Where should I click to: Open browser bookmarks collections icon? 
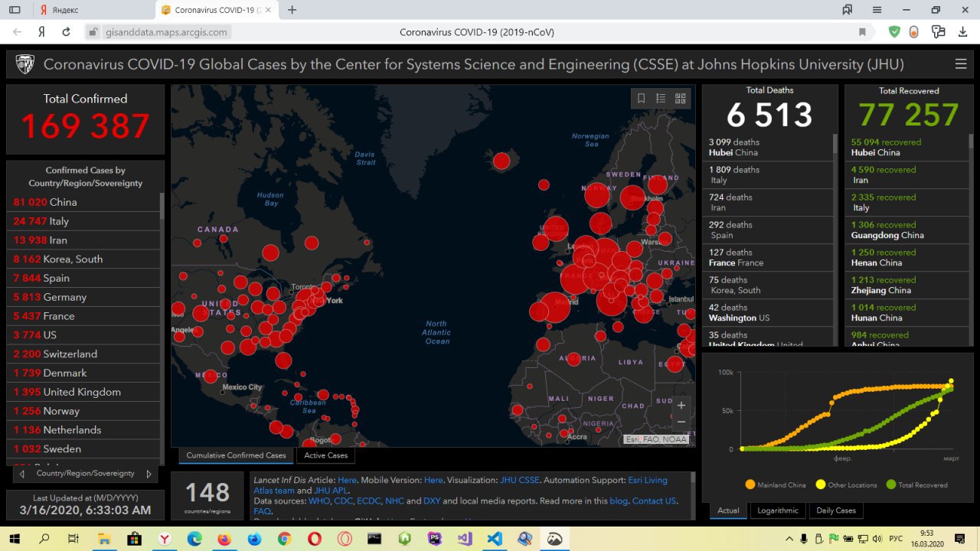coord(848,10)
